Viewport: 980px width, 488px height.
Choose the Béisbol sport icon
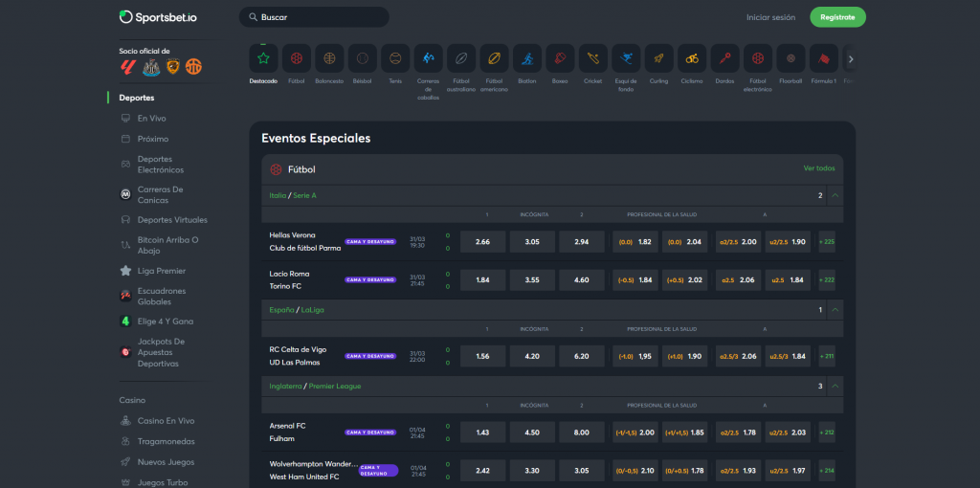tap(363, 58)
